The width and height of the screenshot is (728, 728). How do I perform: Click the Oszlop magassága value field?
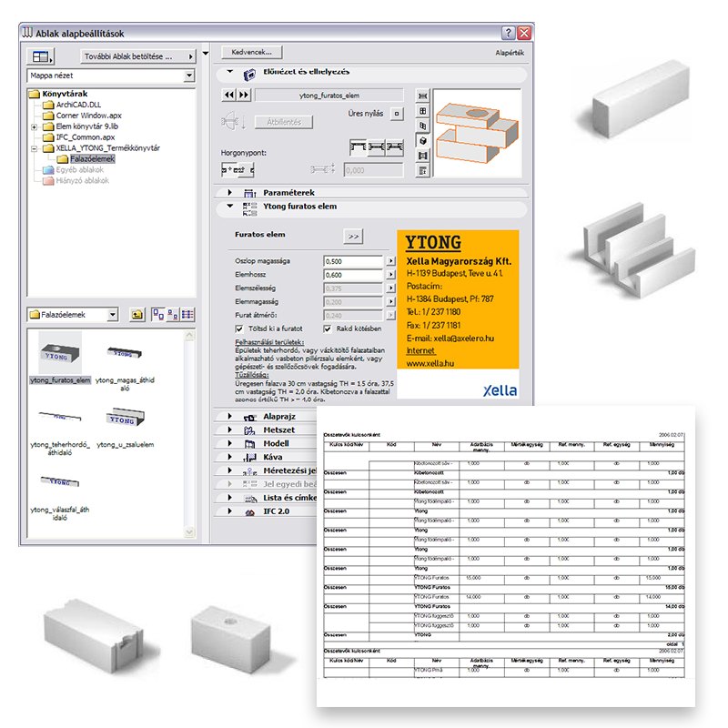[353, 261]
